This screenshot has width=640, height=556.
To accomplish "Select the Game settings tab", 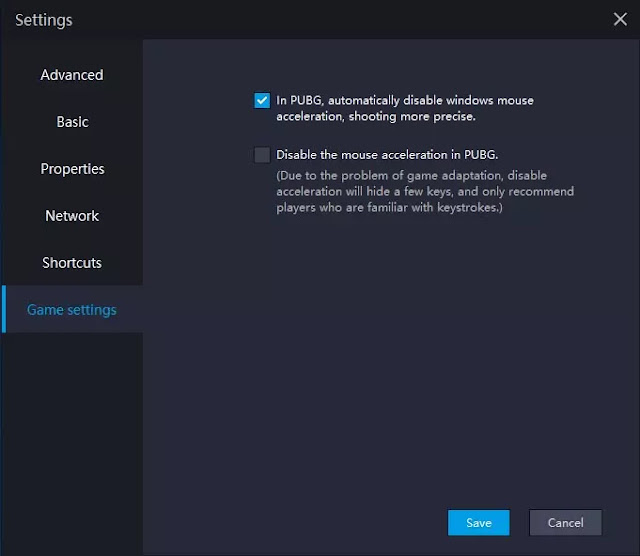I will tap(72, 309).
